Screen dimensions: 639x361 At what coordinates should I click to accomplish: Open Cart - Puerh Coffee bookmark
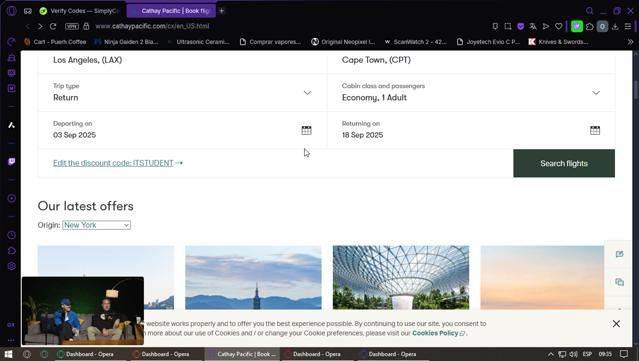pos(55,42)
